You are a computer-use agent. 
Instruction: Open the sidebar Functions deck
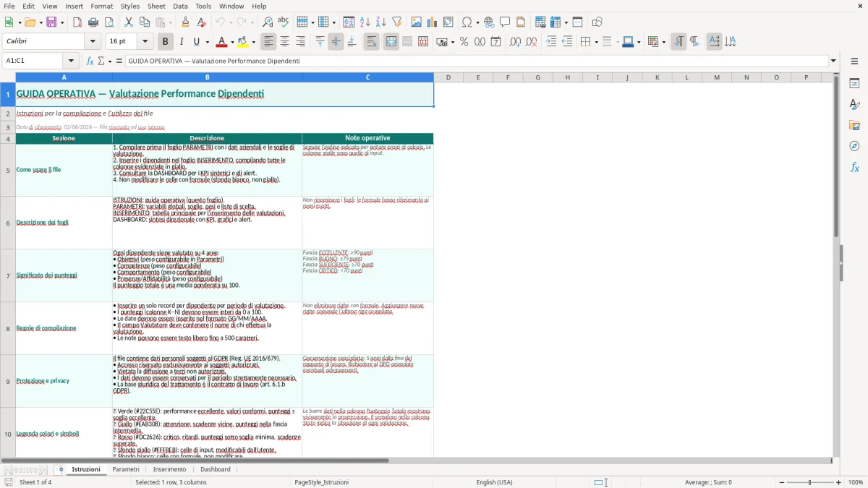click(854, 167)
